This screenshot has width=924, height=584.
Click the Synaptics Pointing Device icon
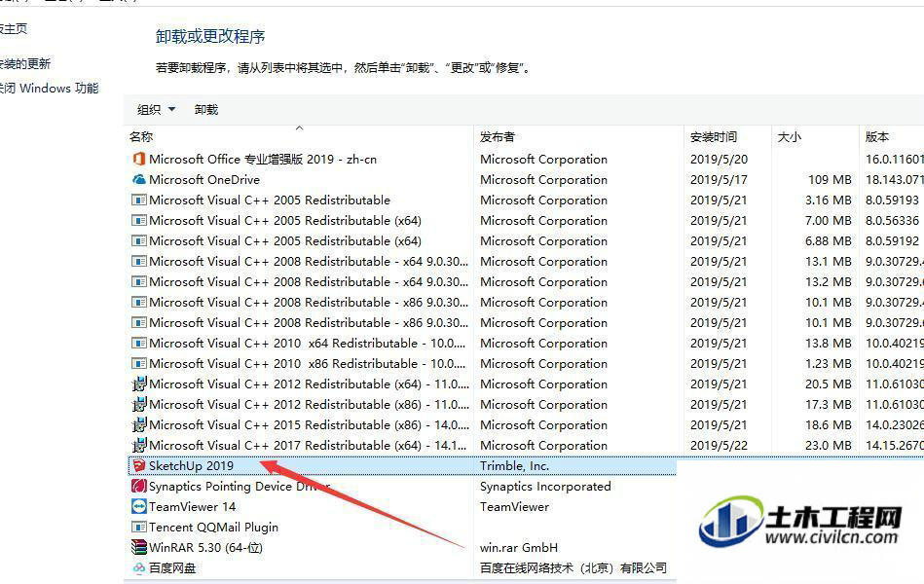[x=138, y=486]
